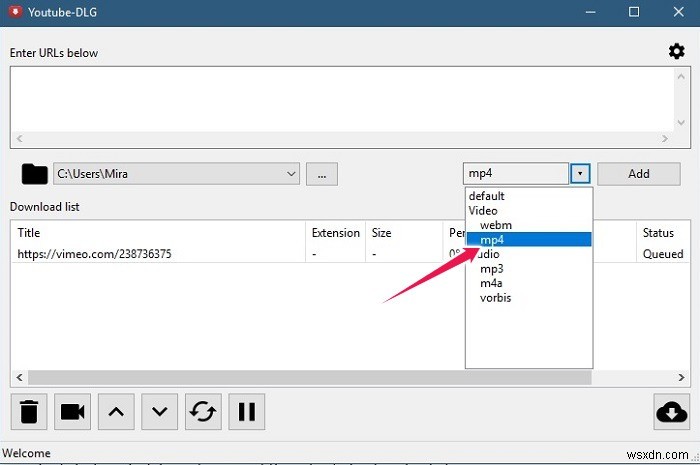Click the Add button
Screen dimensions: 700x465
click(639, 174)
